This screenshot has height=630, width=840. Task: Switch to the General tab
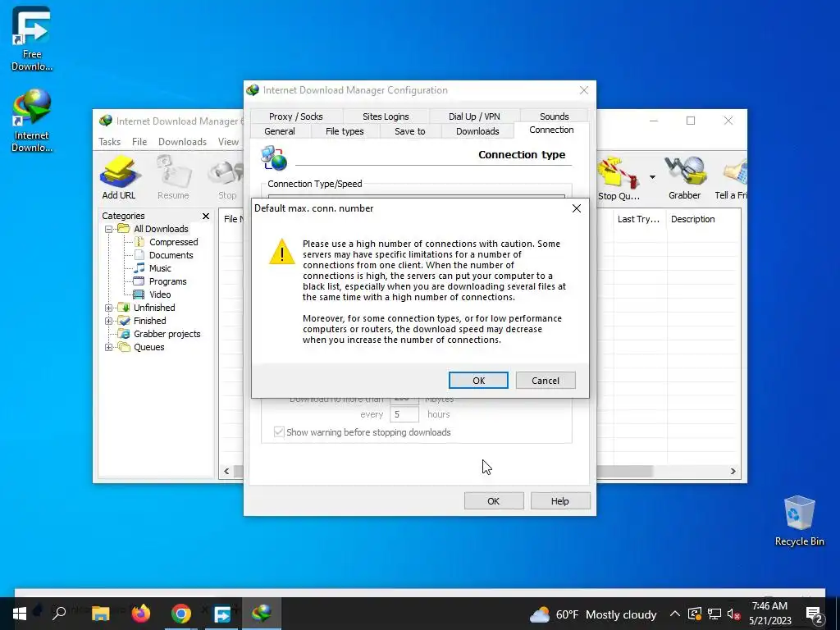pyautogui.click(x=280, y=130)
